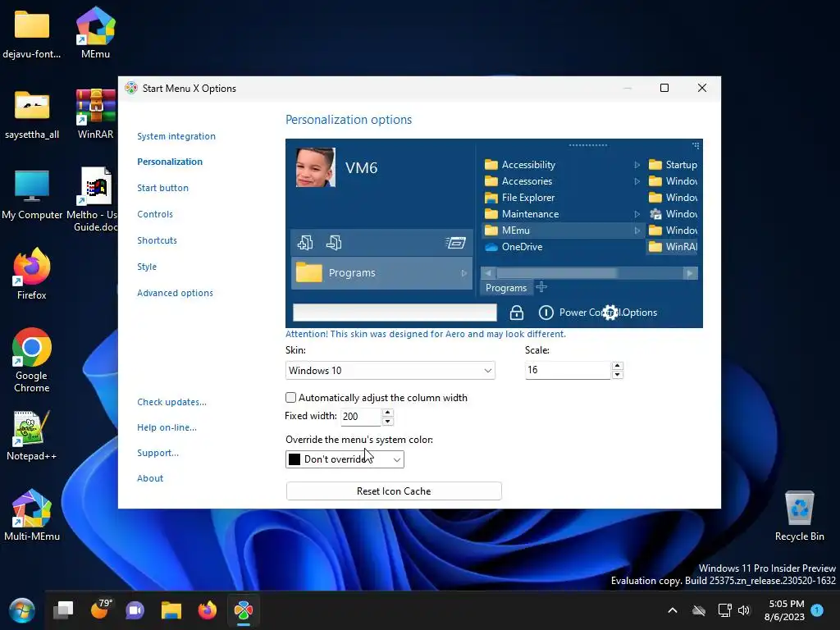Image resolution: width=840 pixels, height=630 pixels.
Task: Click the search box in menu preview
Action: tap(395, 313)
